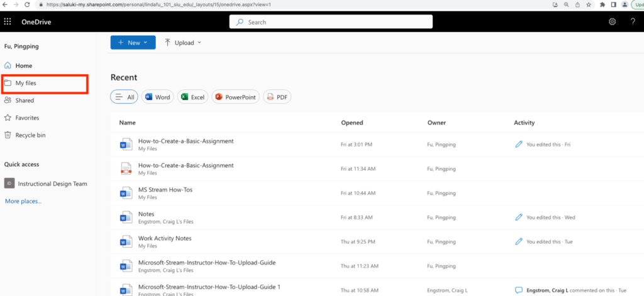This screenshot has height=296, width=644.
Task: Click the 'Thu at 9:25 PM' opened time
Action: [x=358, y=241]
